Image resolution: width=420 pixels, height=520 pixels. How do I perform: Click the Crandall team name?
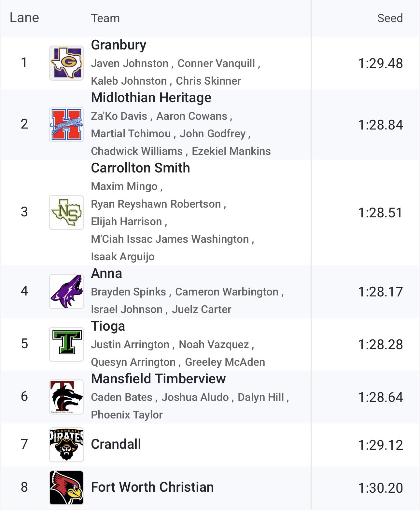point(116,444)
